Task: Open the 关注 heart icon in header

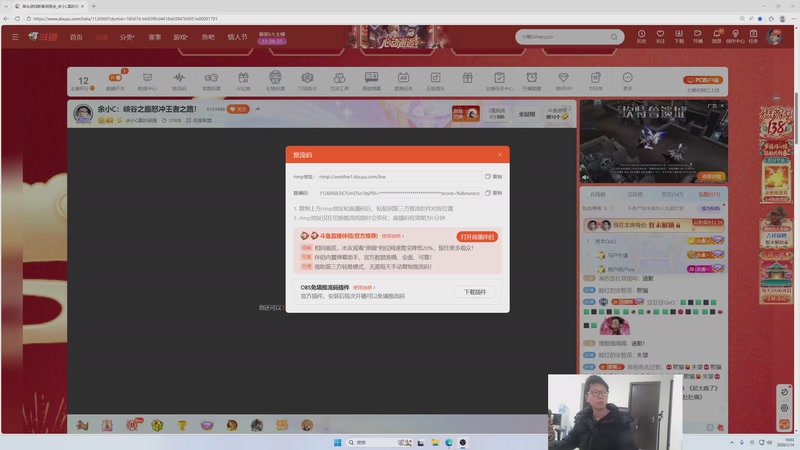Action: point(660,36)
